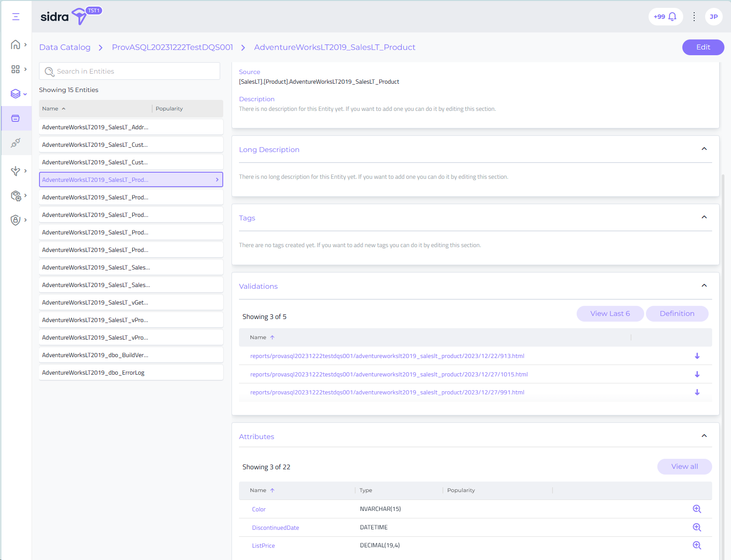Click the Search in Entities field
The height and width of the screenshot is (560, 731).
point(129,71)
